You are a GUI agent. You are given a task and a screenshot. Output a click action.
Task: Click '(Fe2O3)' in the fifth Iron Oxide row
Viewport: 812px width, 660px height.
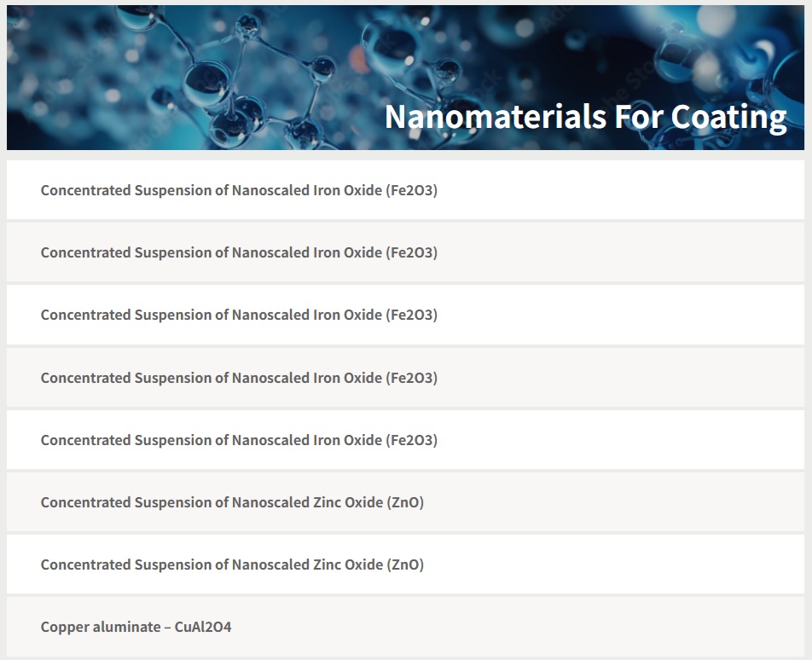tap(412, 440)
